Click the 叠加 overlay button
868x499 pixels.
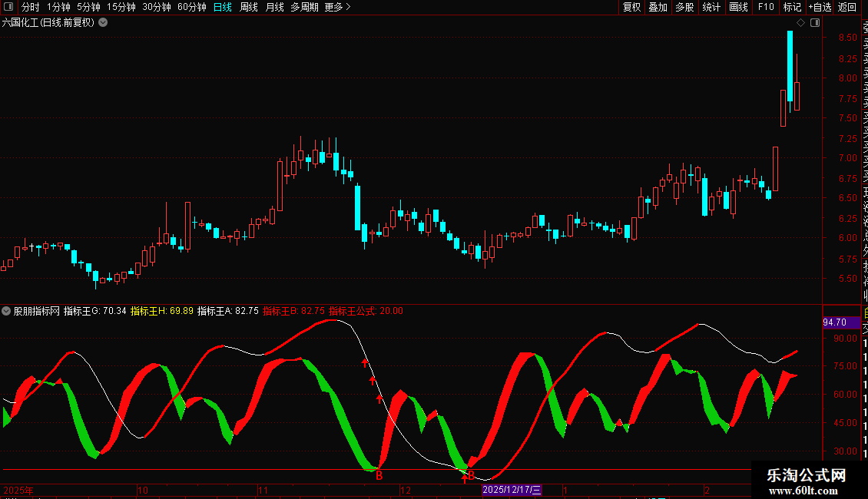tap(658, 7)
